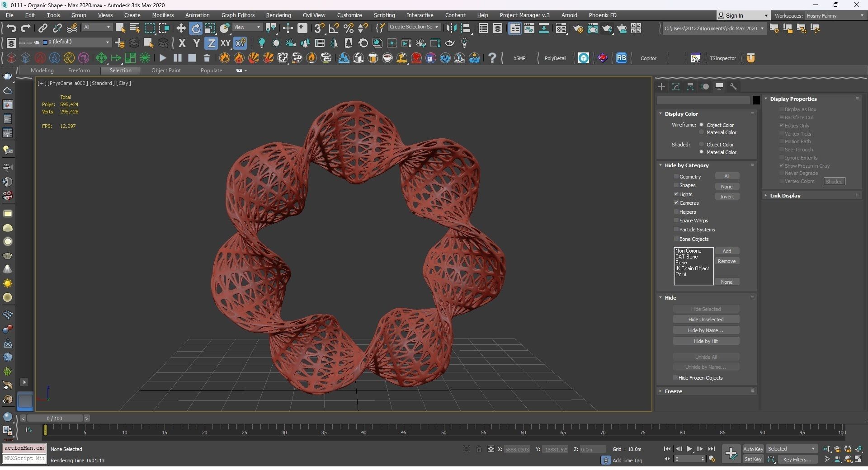Open the Rendering menu
Viewport: 868px width, 470px height.
(x=278, y=15)
